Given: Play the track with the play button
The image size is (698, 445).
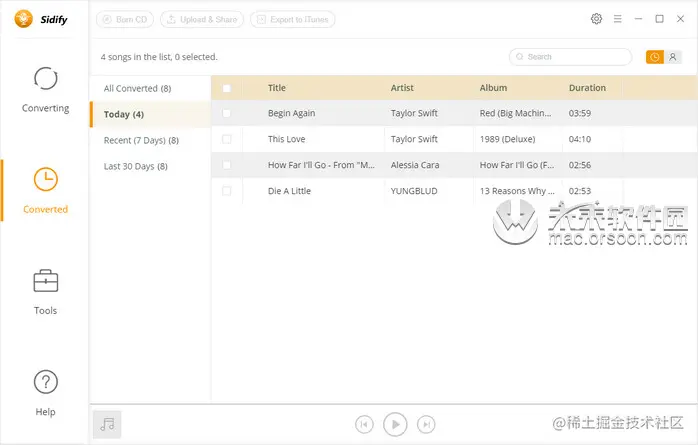Looking at the screenshot, I should pyautogui.click(x=395, y=425).
